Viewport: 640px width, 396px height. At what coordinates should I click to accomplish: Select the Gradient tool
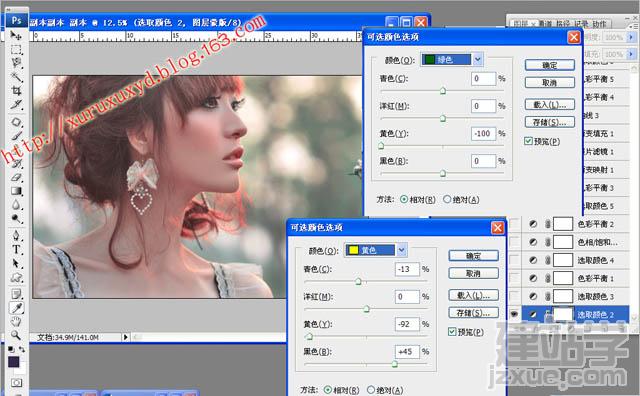[16, 191]
